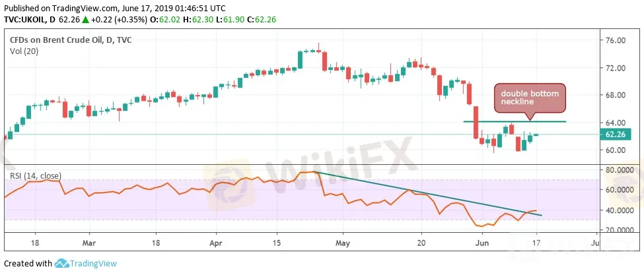The width and height of the screenshot is (644, 275).
Task: Open the RSI (14, close) indicator label
Action: point(35,175)
